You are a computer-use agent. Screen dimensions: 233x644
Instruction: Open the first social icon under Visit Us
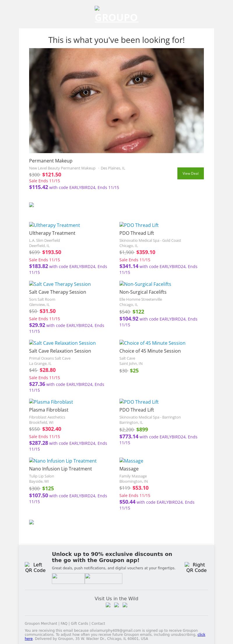pos(108,605)
